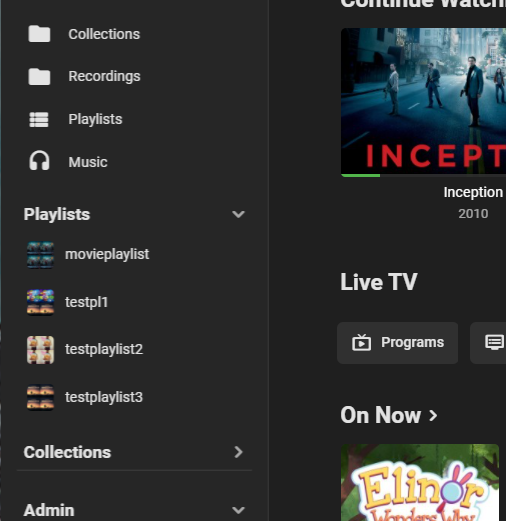
Task: Click the guide icon beside Programs
Action: pos(494,343)
